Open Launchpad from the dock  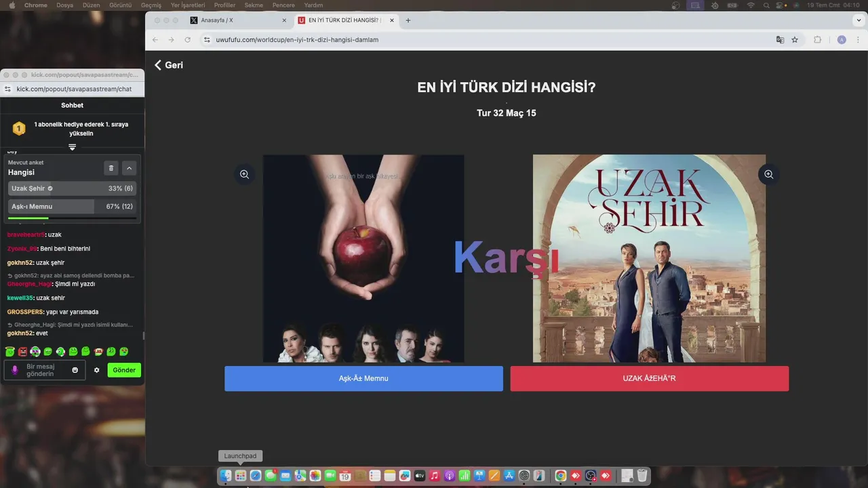tap(240, 476)
